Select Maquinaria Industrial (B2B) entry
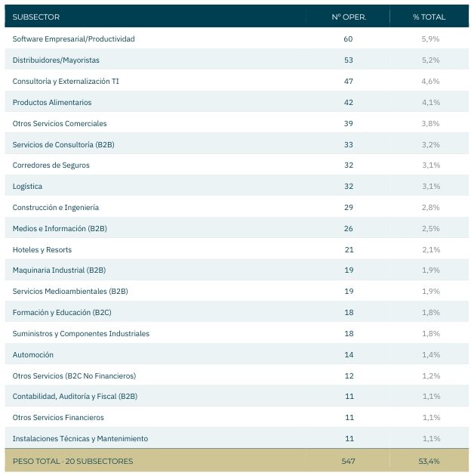474x476 pixels. click(x=59, y=270)
